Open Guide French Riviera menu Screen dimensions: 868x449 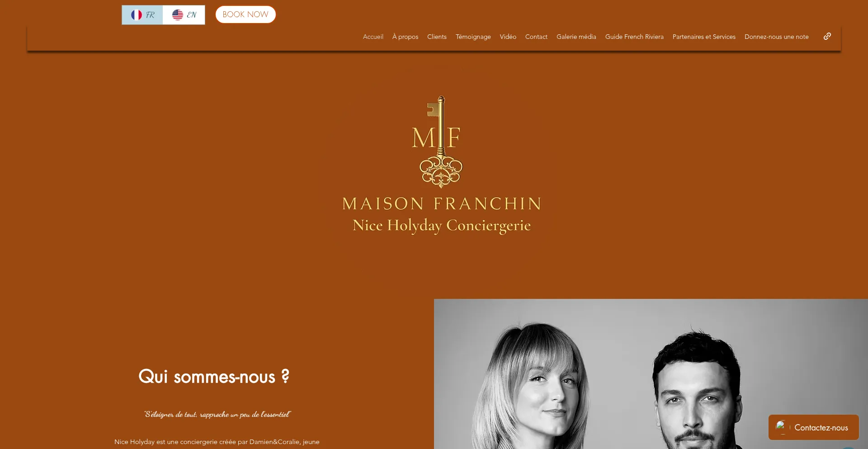pos(634,37)
